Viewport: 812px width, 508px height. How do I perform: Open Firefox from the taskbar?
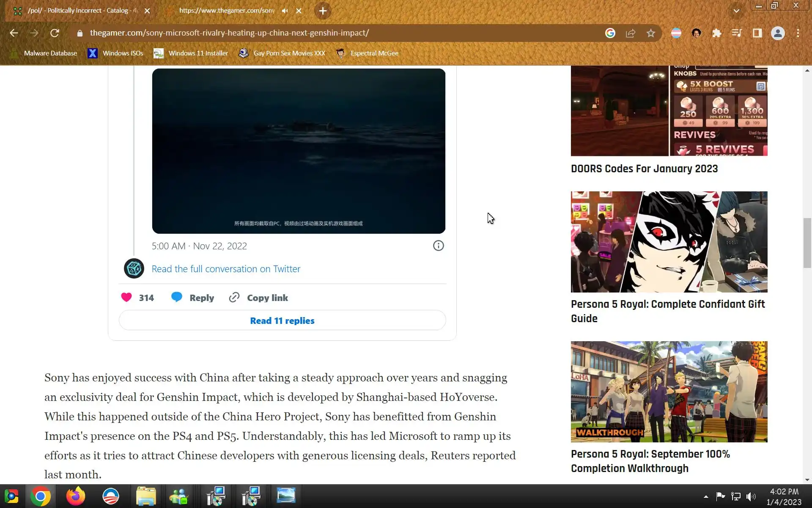coord(75,496)
